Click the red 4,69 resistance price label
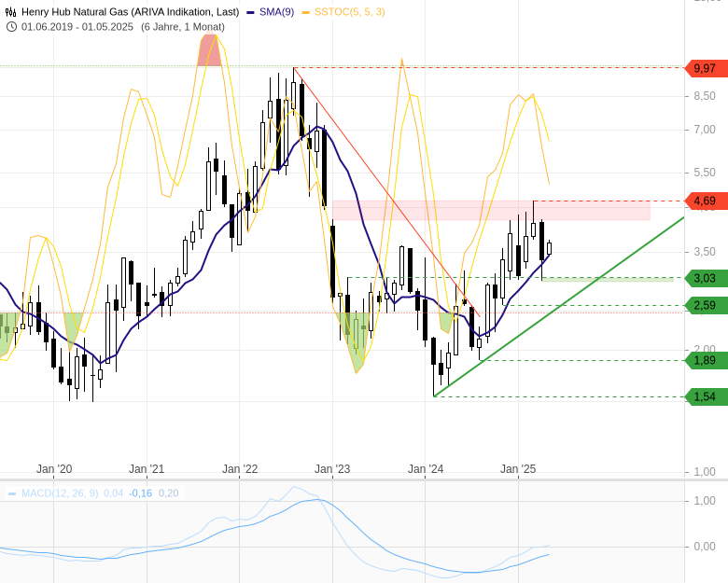The width and height of the screenshot is (728, 583). point(706,201)
